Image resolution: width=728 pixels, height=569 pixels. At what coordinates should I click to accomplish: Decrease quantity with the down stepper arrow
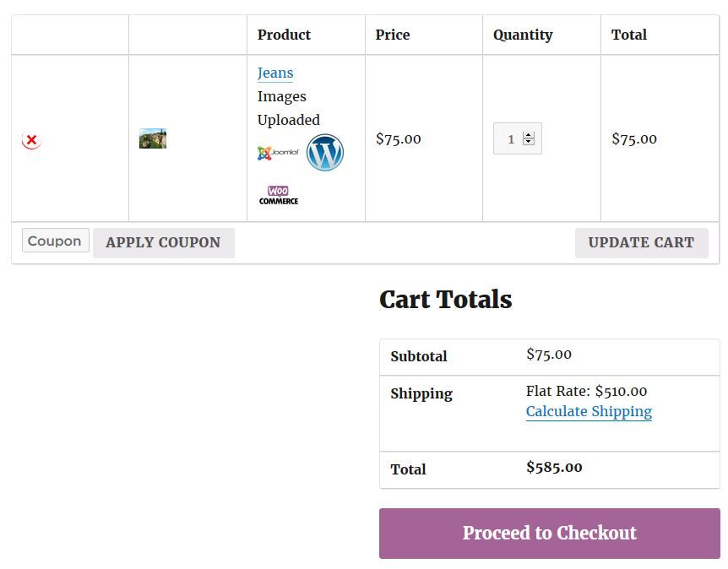[529, 142]
